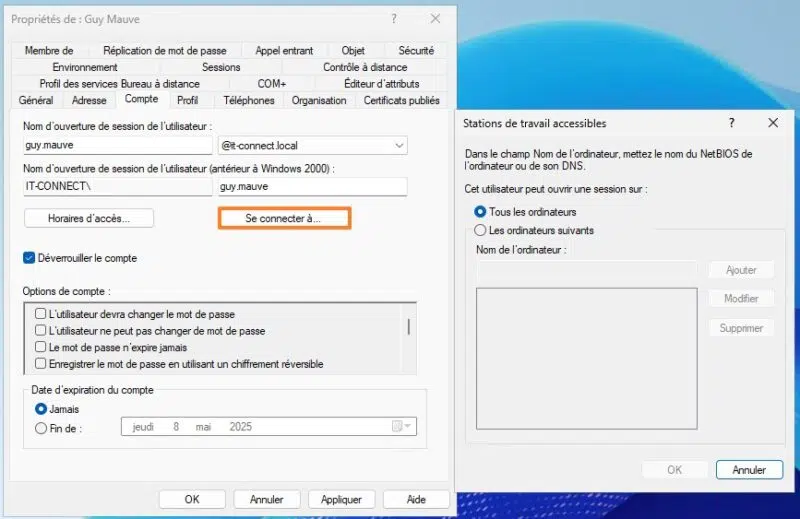
Task: Click help question mark in Propriétés dialog
Action: click(x=394, y=19)
